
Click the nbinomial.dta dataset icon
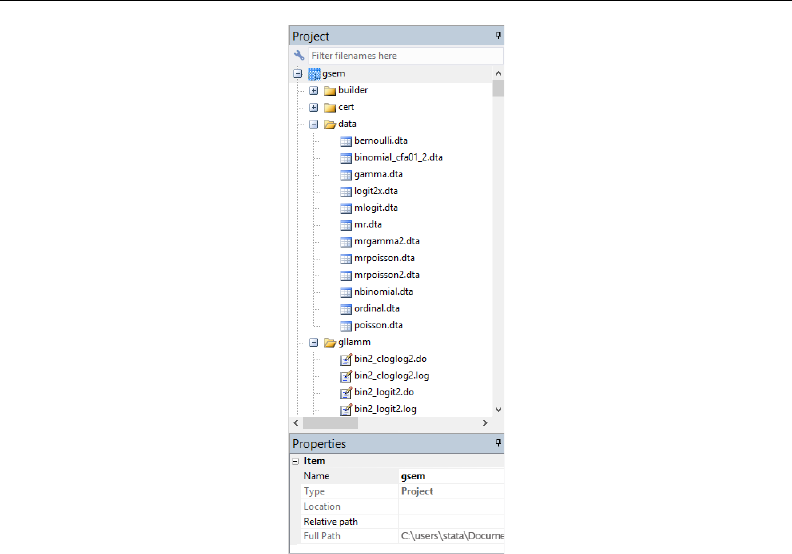(346, 292)
